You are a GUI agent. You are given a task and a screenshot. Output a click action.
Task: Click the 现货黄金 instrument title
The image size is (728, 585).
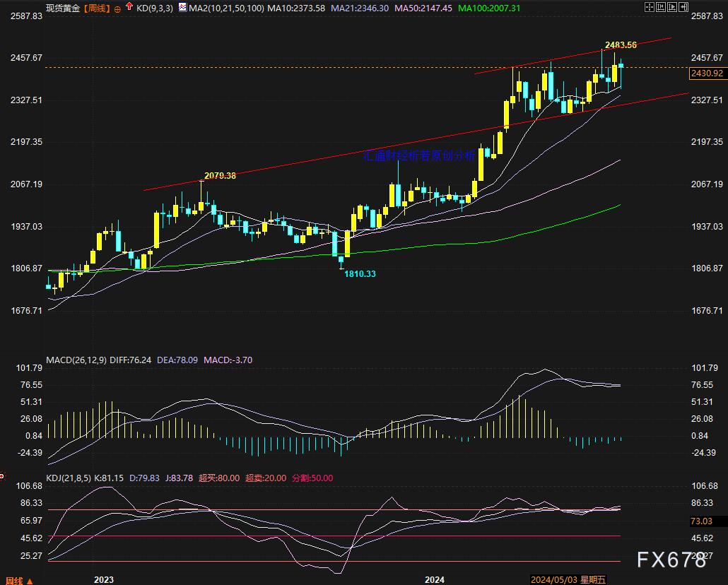pyautogui.click(x=62, y=7)
